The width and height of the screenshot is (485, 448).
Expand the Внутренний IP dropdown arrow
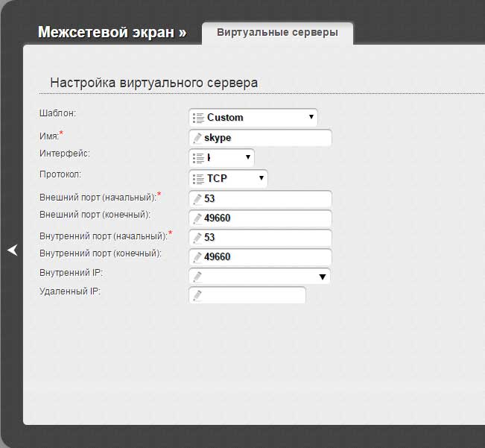(x=323, y=277)
